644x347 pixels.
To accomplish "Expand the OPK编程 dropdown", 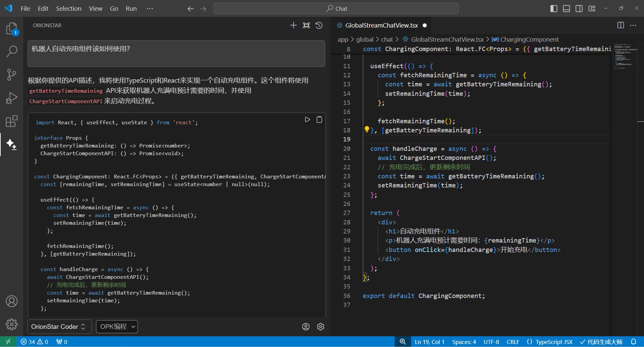I will coord(117,327).
